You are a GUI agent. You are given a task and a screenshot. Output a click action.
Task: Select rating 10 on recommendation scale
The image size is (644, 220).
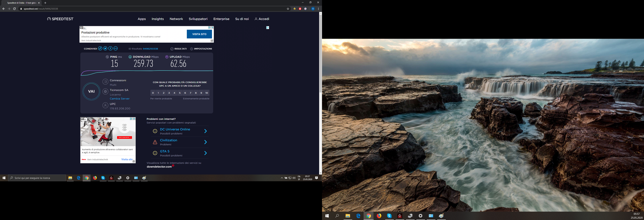click(x=206, y=93)
